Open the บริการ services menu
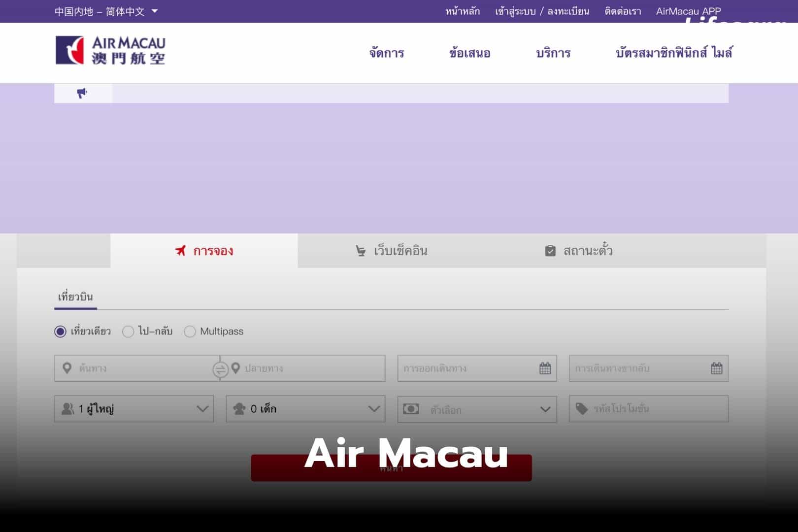The image size is (798, 532). (553, 53)
